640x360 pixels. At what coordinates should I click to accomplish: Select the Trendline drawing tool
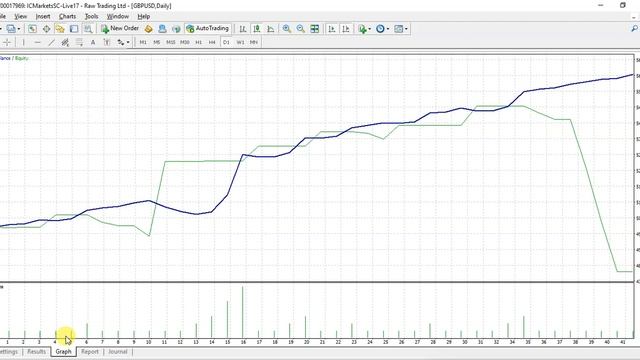51,42
